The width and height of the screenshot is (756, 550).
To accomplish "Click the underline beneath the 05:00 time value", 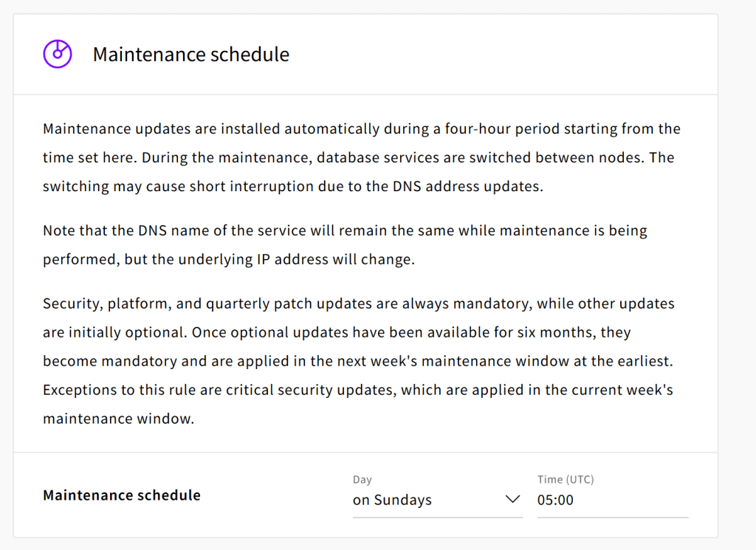I will [613, 518].
